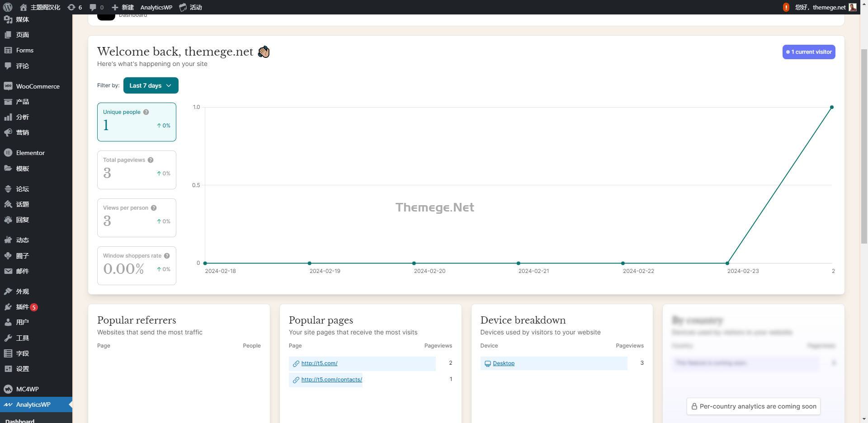
Task: Open the http://t5.com/contacts/ page link
Action: [331, 380]
